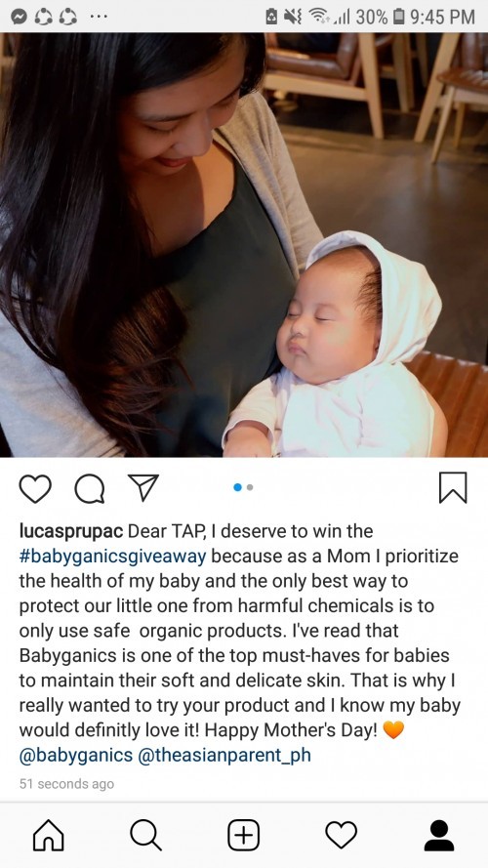Tap Messenger notification icon in status bar
The height and width of the screenshot is (868, 488).
[19, 17]
